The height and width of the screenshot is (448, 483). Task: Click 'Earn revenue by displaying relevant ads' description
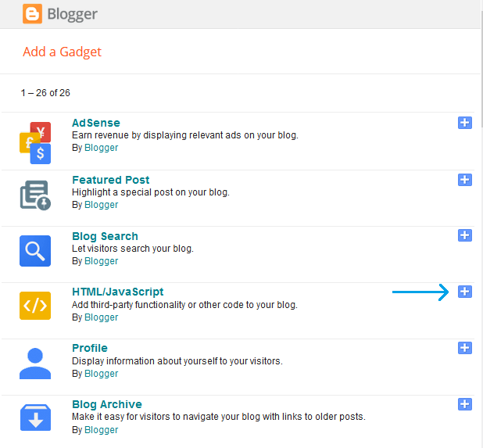click(x=185, y=135)
